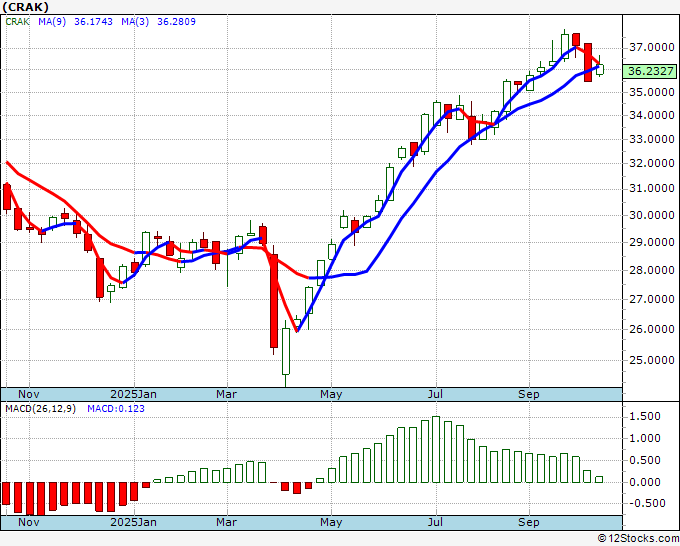
Task: Click Mar on the MACD panel time axis
Action: click(226, 522)
